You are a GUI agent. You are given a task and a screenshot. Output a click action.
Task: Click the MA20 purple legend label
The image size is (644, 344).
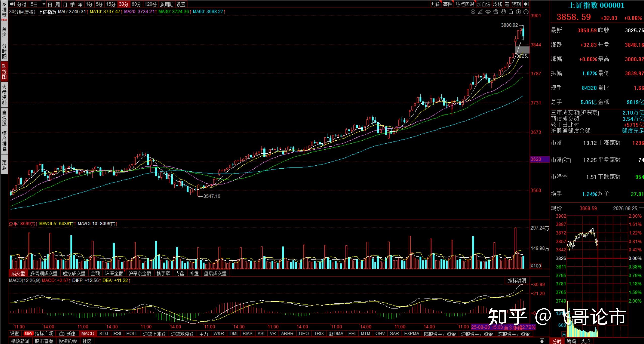pos(139,12)
